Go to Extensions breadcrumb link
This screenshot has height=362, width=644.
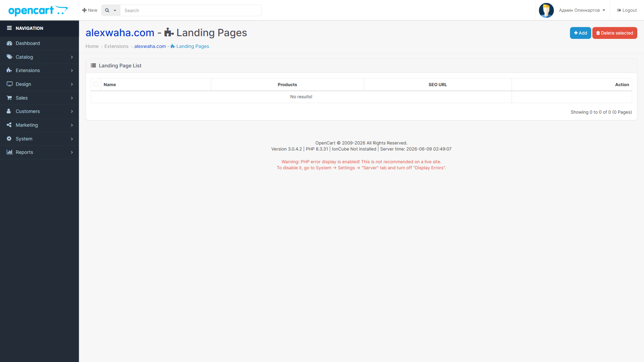[x=116, y=46]
